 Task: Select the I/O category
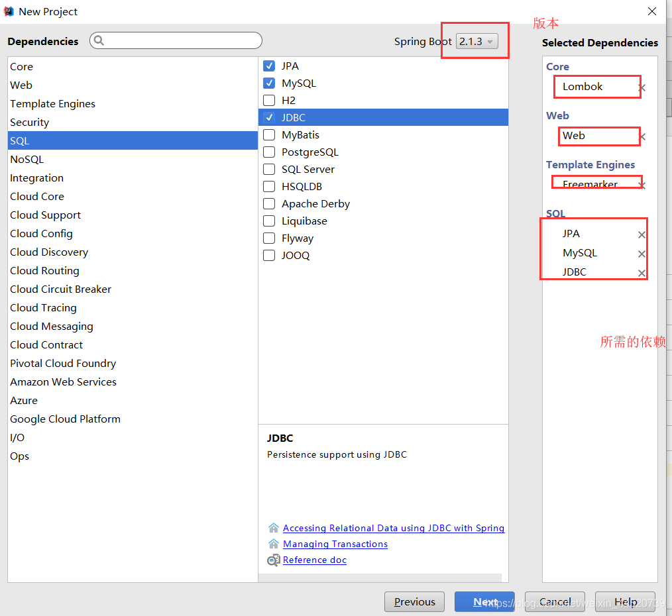(133, 437)
